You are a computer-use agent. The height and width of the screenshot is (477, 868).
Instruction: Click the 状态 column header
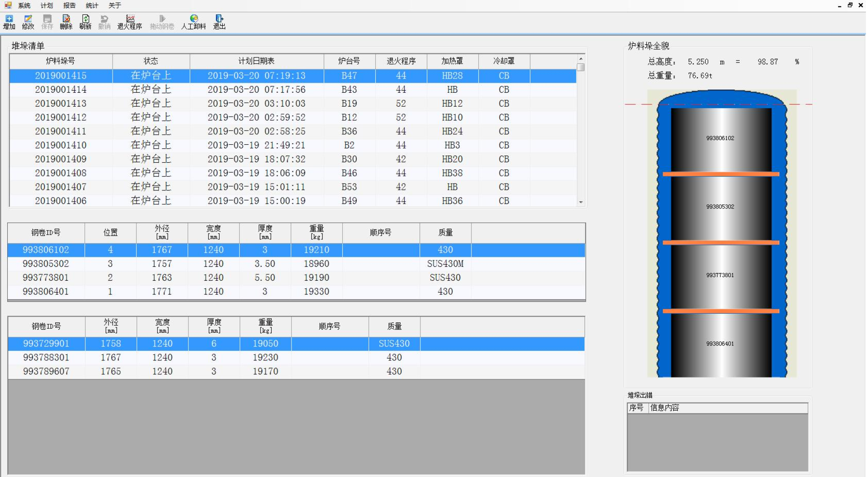[x=151, y=61]
